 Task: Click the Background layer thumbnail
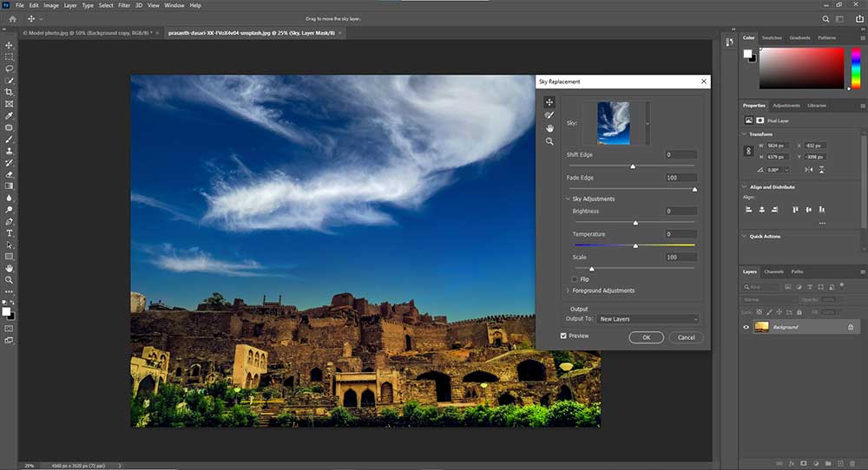[762, 327]
